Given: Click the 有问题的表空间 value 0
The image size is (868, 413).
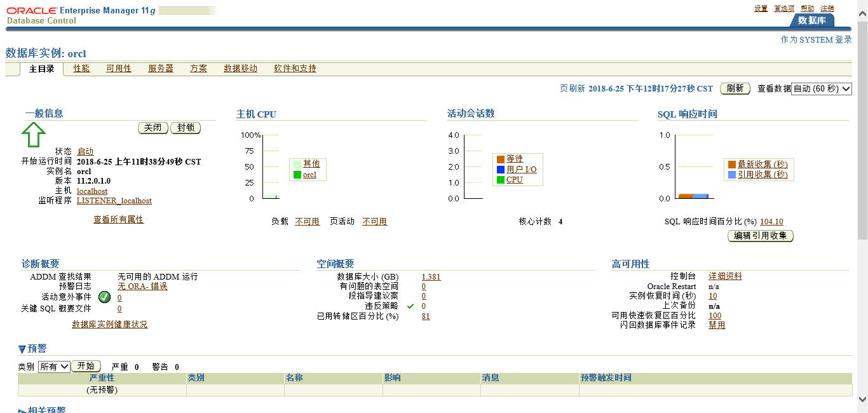Looking at the screenshot, I should coord(424,287).
